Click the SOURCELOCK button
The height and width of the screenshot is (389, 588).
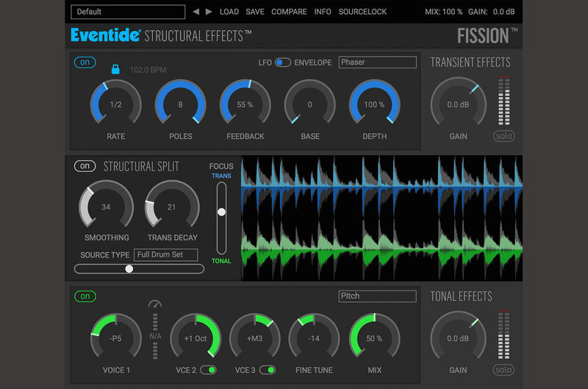[x=362, y=12]
